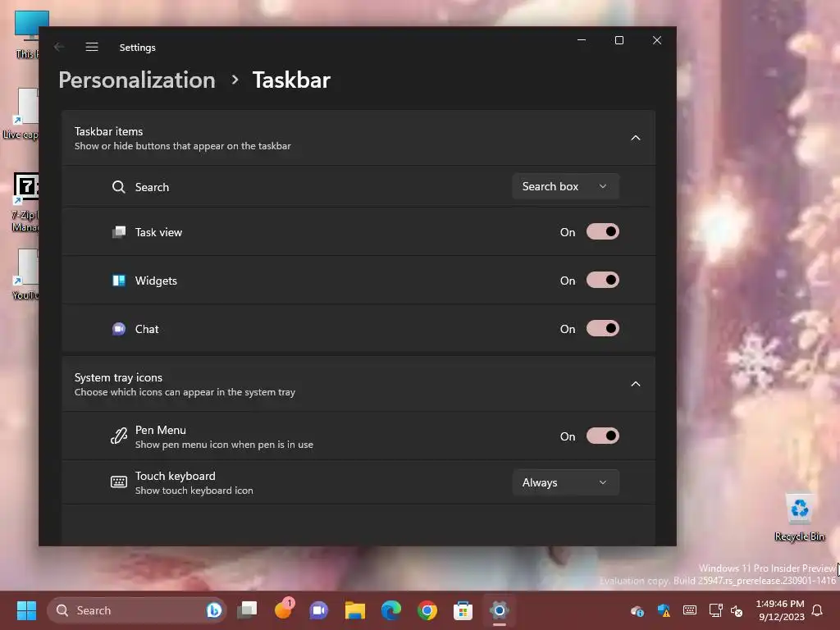Click the Pen Menu icon
The image size is (840, 630).
coord(119,436)
